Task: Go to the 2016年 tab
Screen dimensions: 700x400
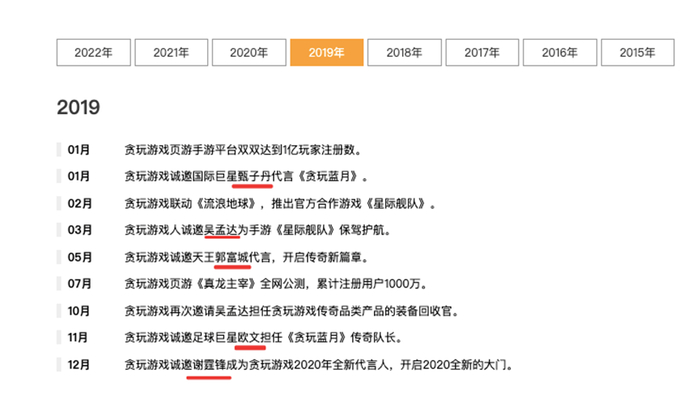Action: [x=560, y=53]
